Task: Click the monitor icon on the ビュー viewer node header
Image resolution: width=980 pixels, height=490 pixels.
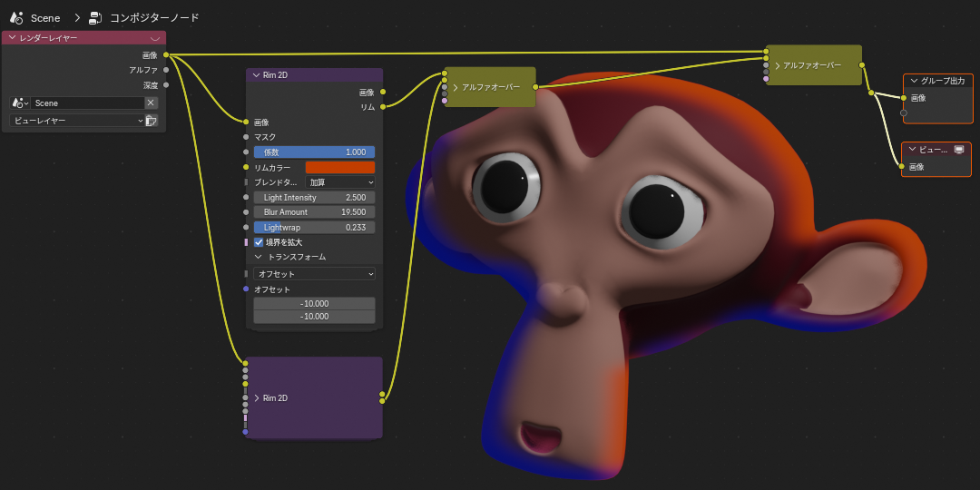Action: (x=959, y=150)
